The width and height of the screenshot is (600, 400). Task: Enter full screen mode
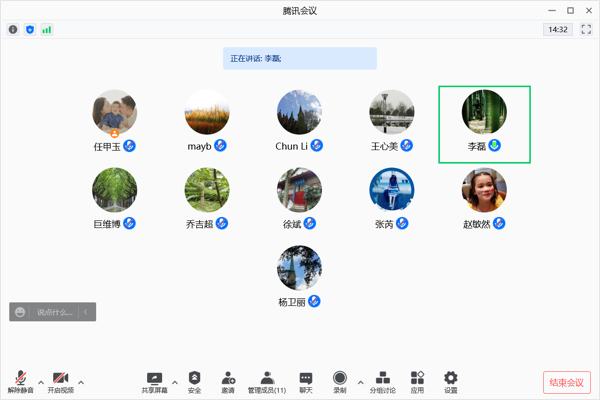(586, 30)
